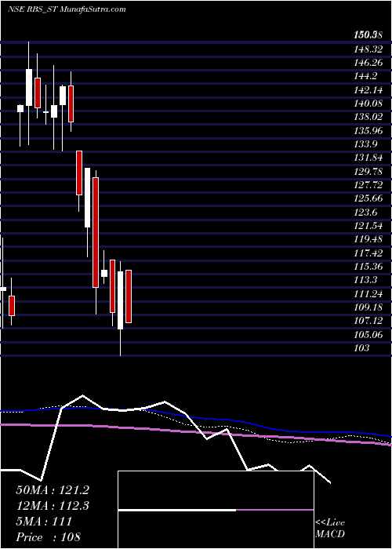Viewport: 392px width, 549px height.
Task: Select the 12MA : 112.3 readout
Action: 53,506
